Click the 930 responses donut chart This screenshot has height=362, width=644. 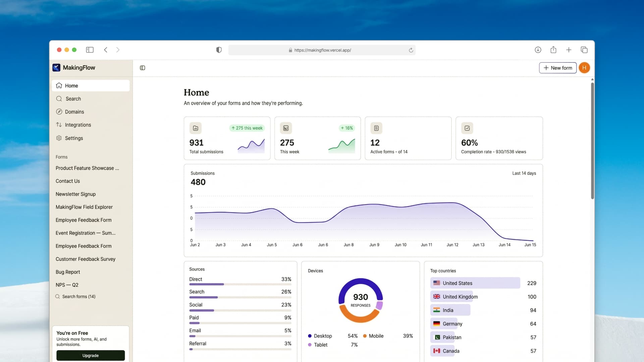point(361,300)
